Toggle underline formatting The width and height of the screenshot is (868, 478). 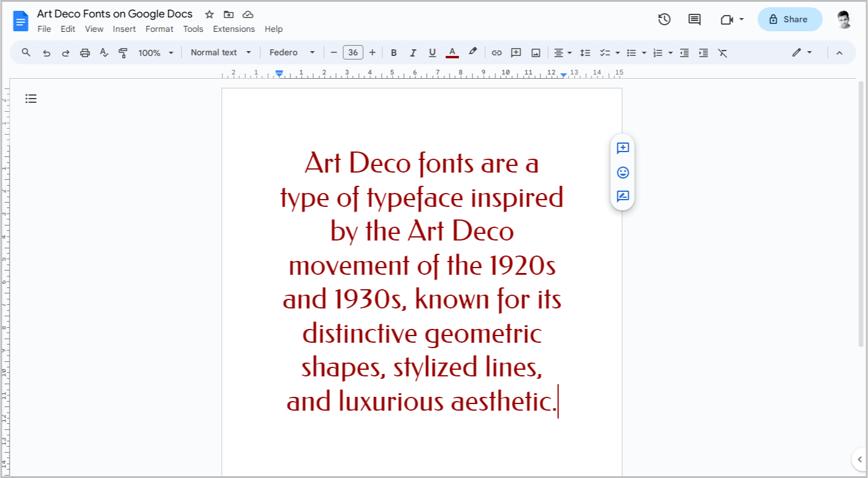click(x=432, y=52)
